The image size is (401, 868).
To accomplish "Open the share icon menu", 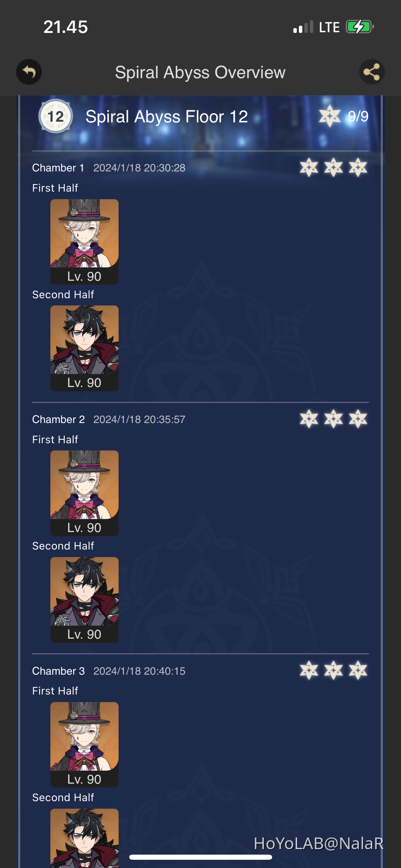I will (372, 72).
